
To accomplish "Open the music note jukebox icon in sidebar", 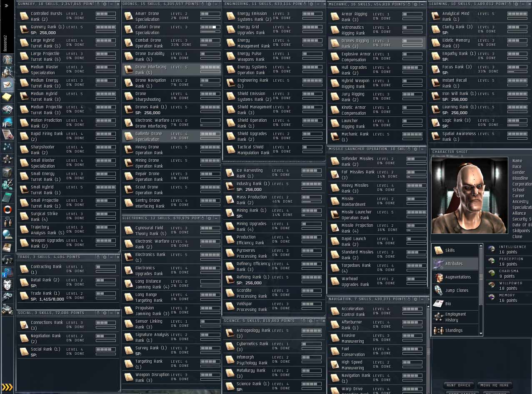I will pyautogui.click(x=8, y=260).
